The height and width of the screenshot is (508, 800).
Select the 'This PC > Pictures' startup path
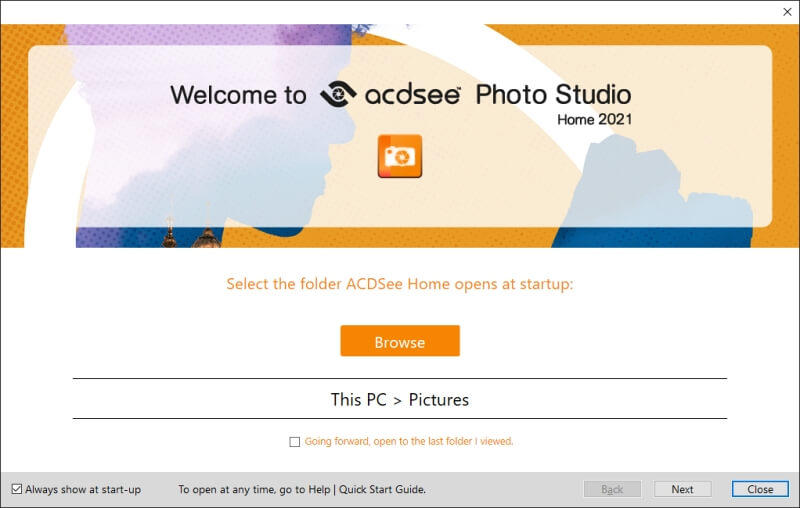399,399
